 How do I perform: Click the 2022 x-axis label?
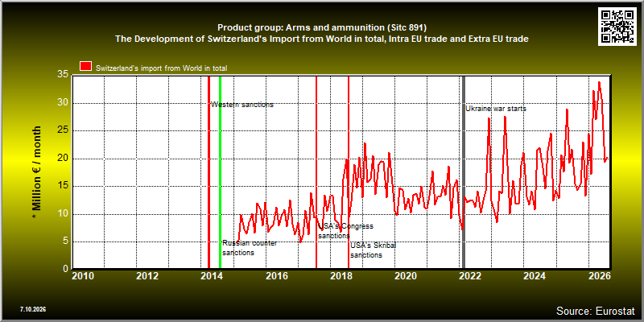[470, 275]
